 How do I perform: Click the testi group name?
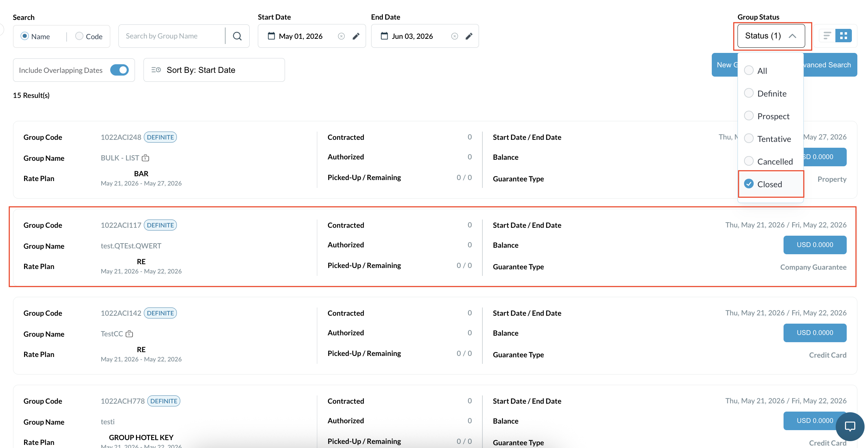(107, 422)
